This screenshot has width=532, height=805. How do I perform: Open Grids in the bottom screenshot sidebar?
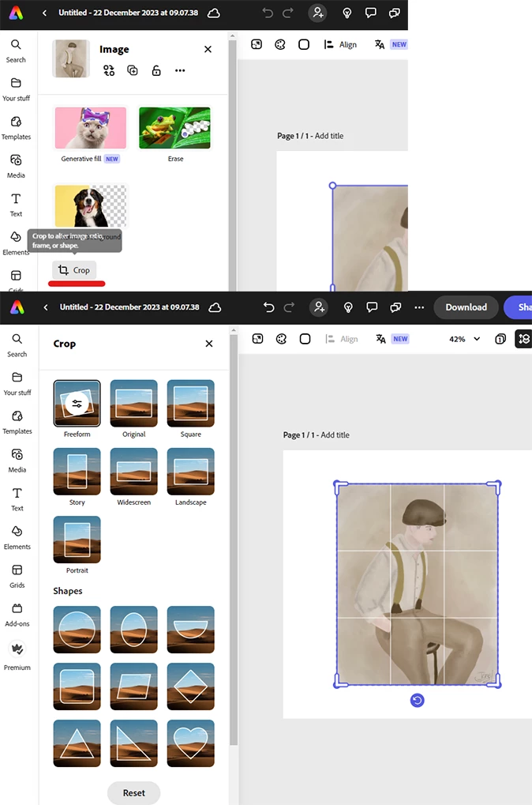[x=17, y=577]
